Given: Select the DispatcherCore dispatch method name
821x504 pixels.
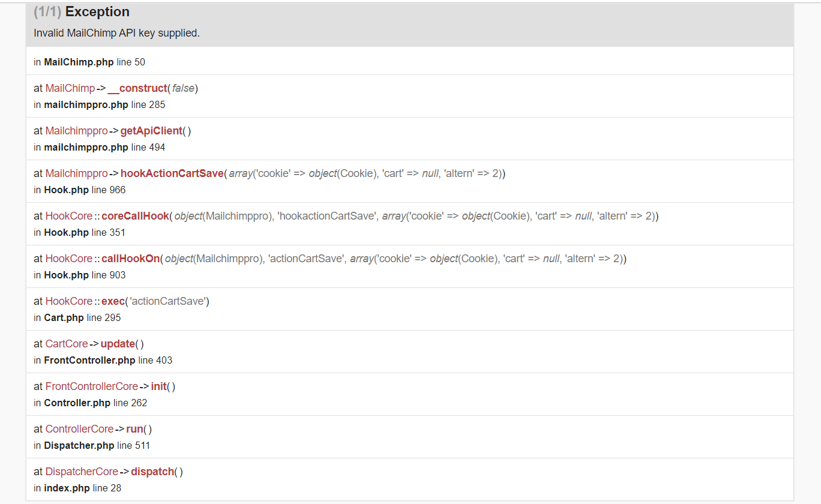Looking at the screenshot, I should click(x=152, y=472).
